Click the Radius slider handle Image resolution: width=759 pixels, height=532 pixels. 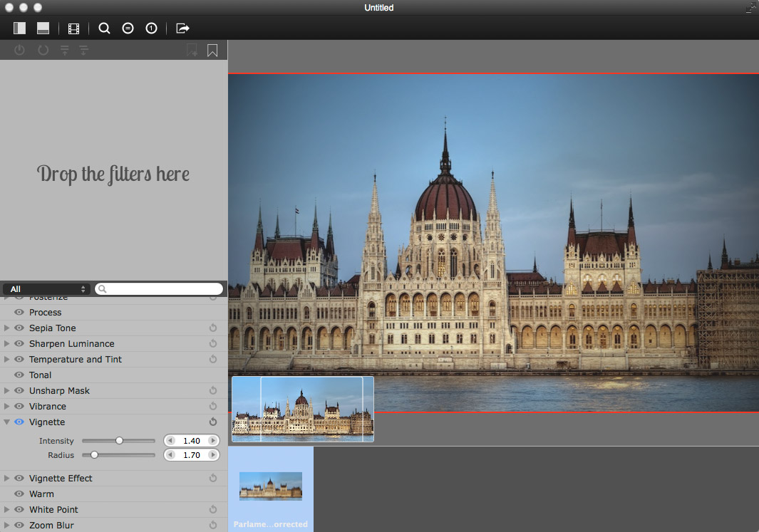click(94, 455)
